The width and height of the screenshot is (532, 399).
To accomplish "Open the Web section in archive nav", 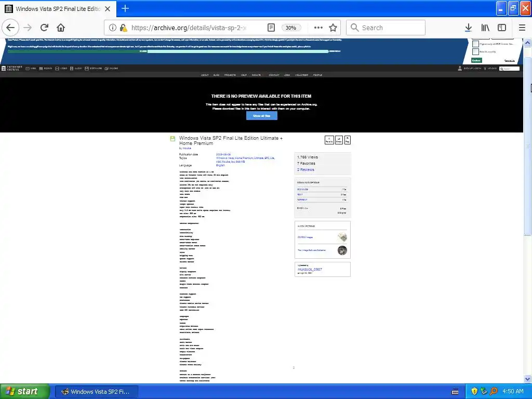I will 31,69.
